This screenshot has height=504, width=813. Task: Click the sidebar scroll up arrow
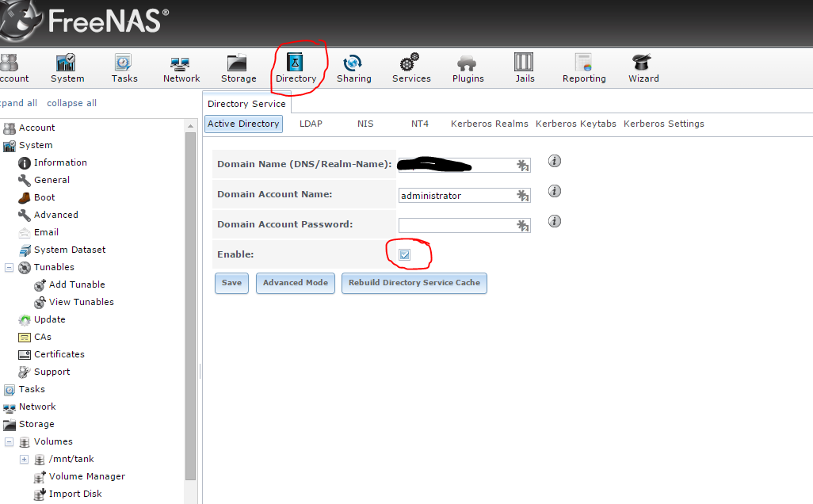point(190,126)
